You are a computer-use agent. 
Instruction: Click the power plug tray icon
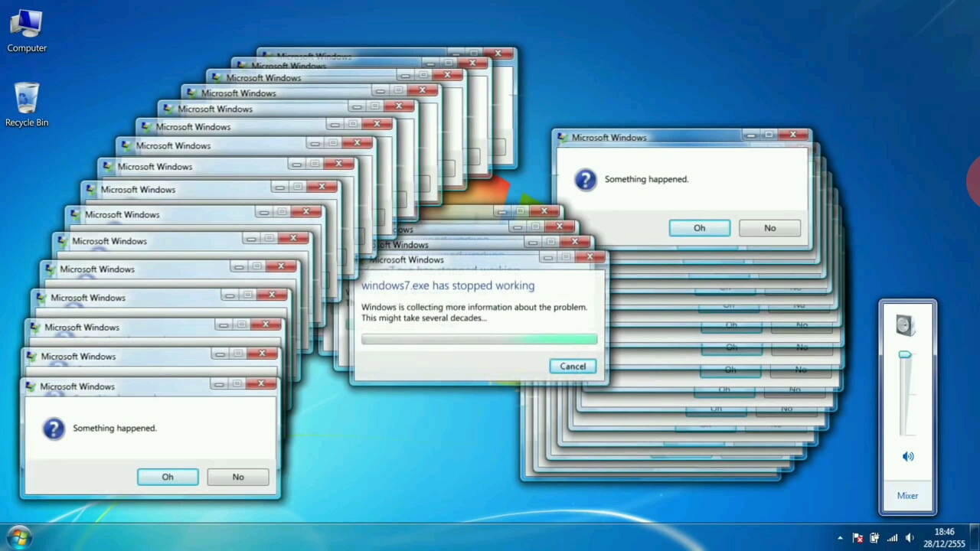[874, 538]
